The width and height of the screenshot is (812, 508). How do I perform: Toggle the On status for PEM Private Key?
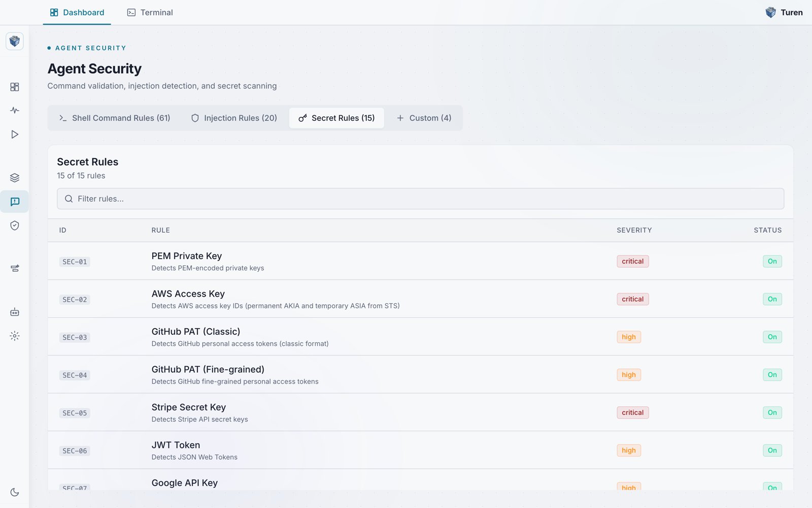click(x=772, y=261)
